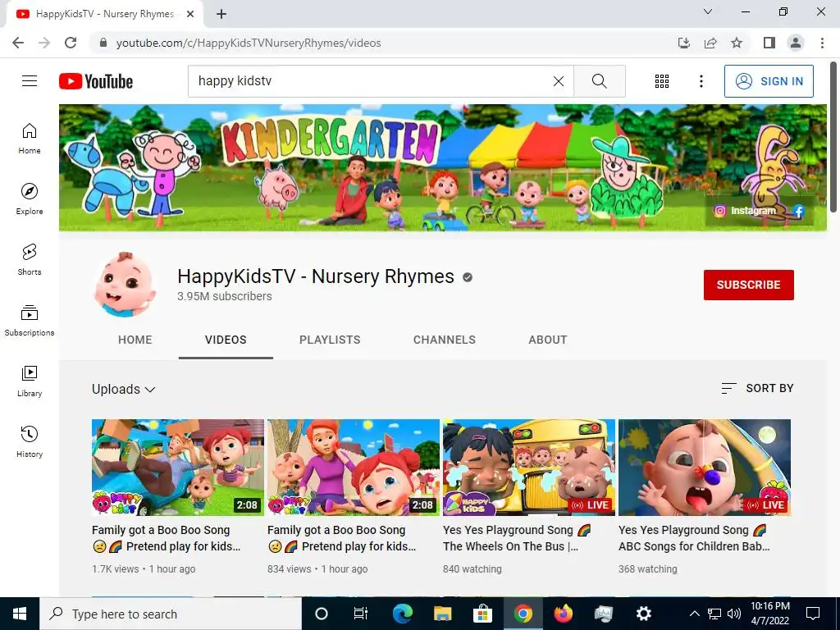Open 834 views Boo Boo Song title
This screenshot has width=840, height=630.
coord(342,538)
